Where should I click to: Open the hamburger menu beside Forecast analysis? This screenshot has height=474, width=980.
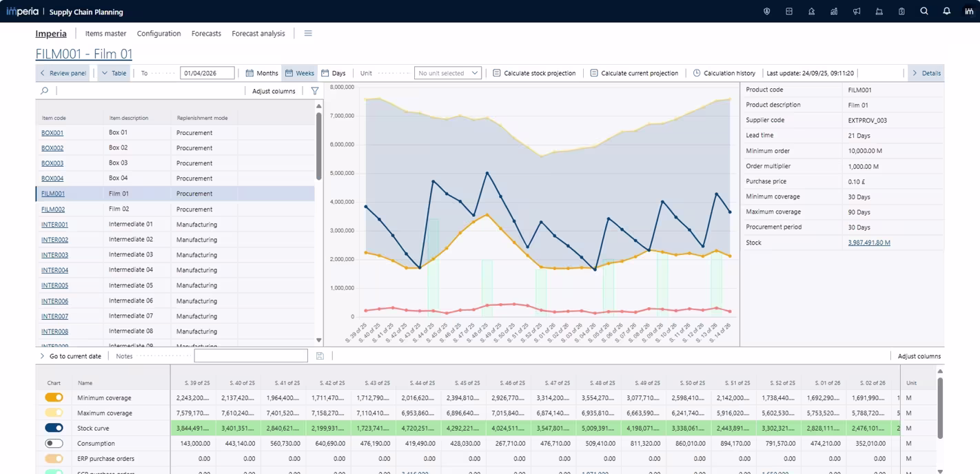[308, 33]
